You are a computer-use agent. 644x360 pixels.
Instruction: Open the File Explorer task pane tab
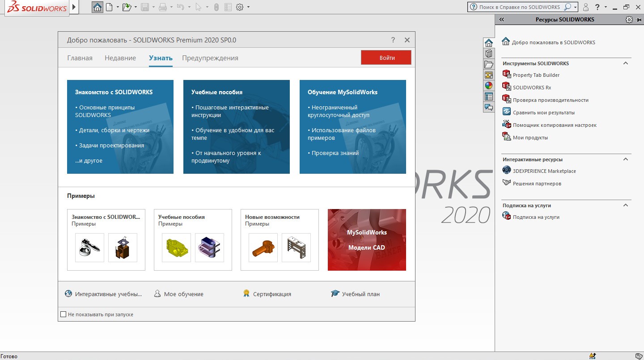click(489, 64)
